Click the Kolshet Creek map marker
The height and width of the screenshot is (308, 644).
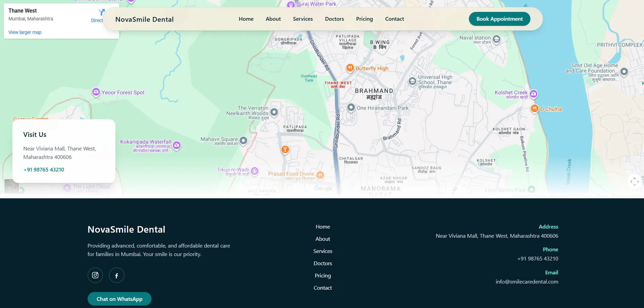(533, 94)
